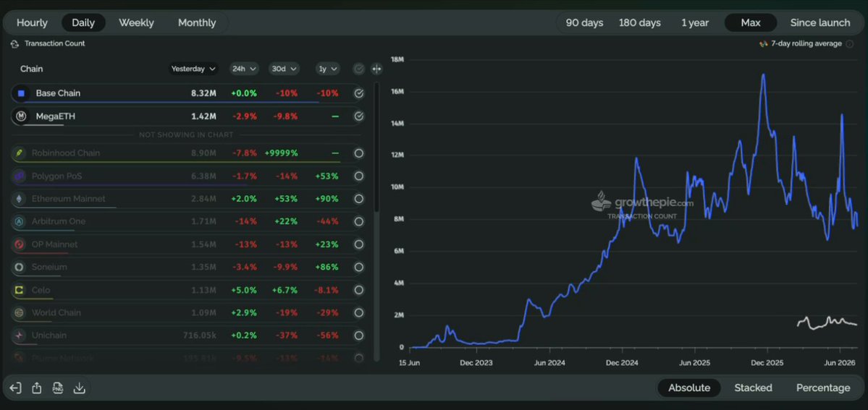Toggle the select-all check circle in header
Screen dimensions: 868x410
[359, 69]
